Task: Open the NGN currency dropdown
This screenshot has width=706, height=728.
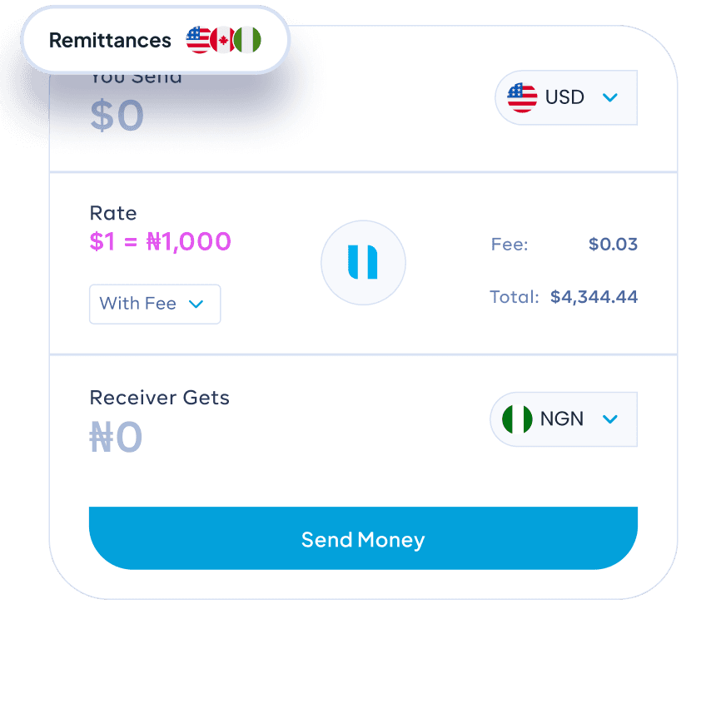Action: tap(564, 418)
